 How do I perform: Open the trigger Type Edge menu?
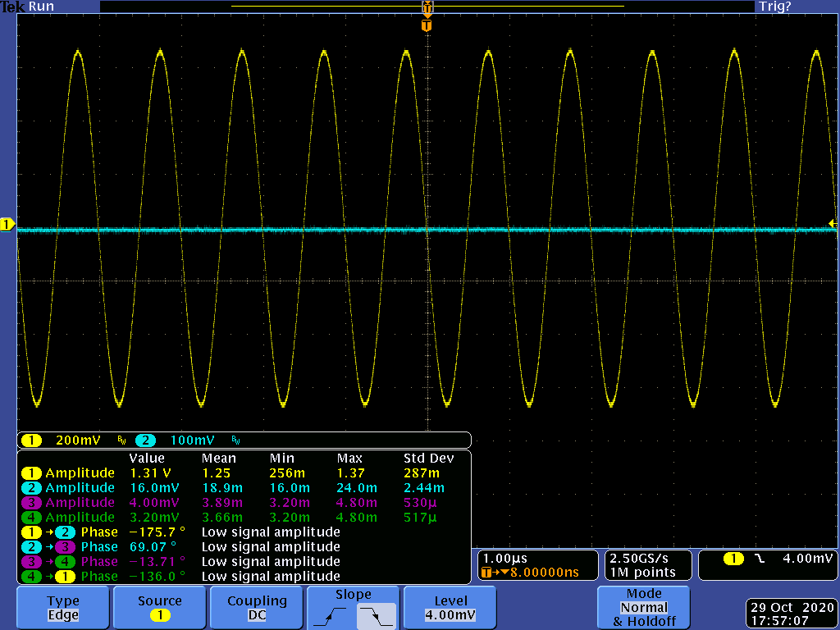pyautogui.click(x=63, y=608)
